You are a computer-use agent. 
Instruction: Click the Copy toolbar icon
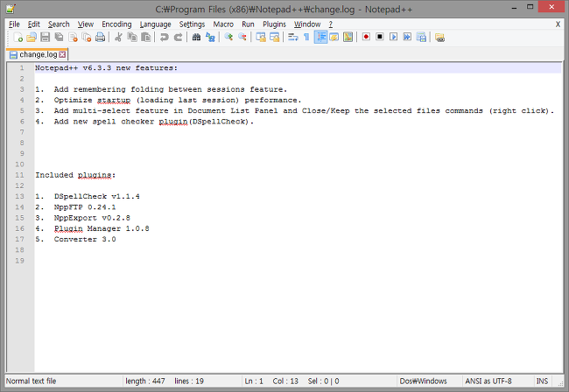coord(131,38)
